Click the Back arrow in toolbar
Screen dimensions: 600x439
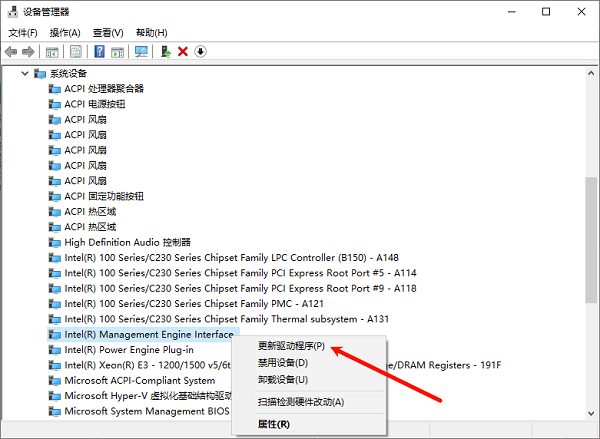(11, 51)
